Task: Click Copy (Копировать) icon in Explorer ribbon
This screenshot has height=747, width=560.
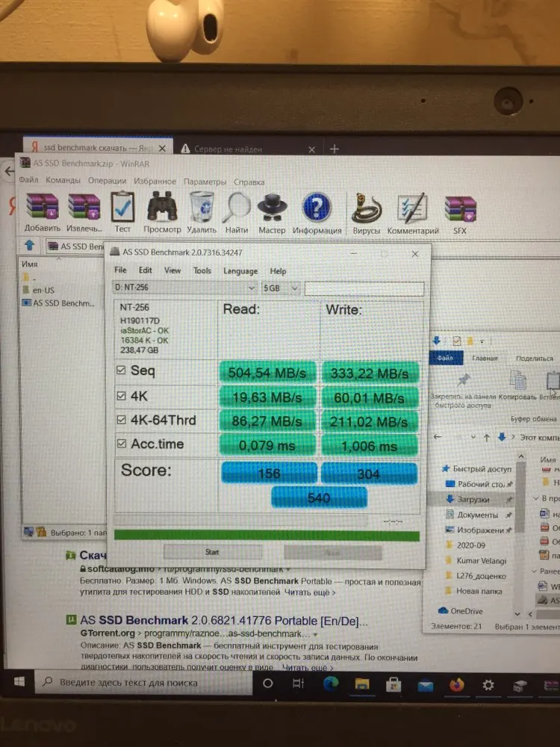Action: coord(517,380)
